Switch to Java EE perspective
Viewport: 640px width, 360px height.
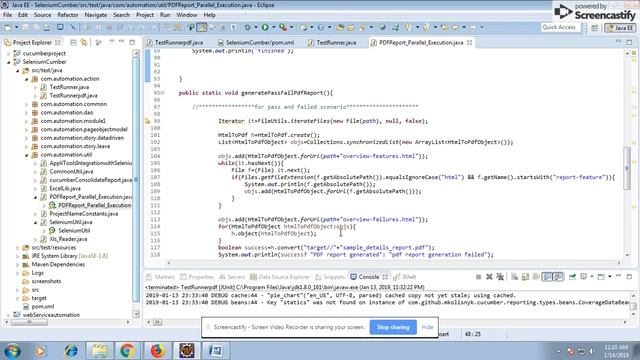click(x=620, y=28)
